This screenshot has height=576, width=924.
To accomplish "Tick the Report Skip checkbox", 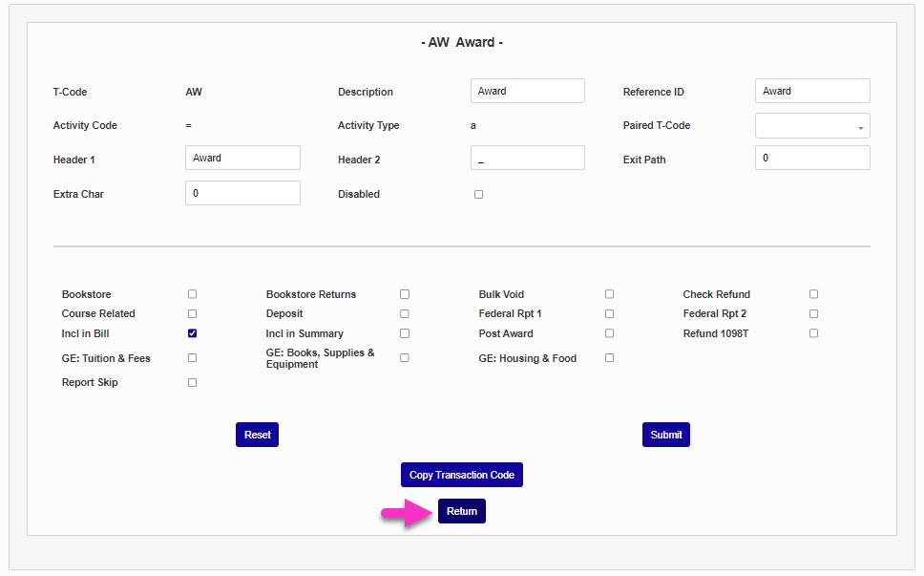I will pos(193,382).
